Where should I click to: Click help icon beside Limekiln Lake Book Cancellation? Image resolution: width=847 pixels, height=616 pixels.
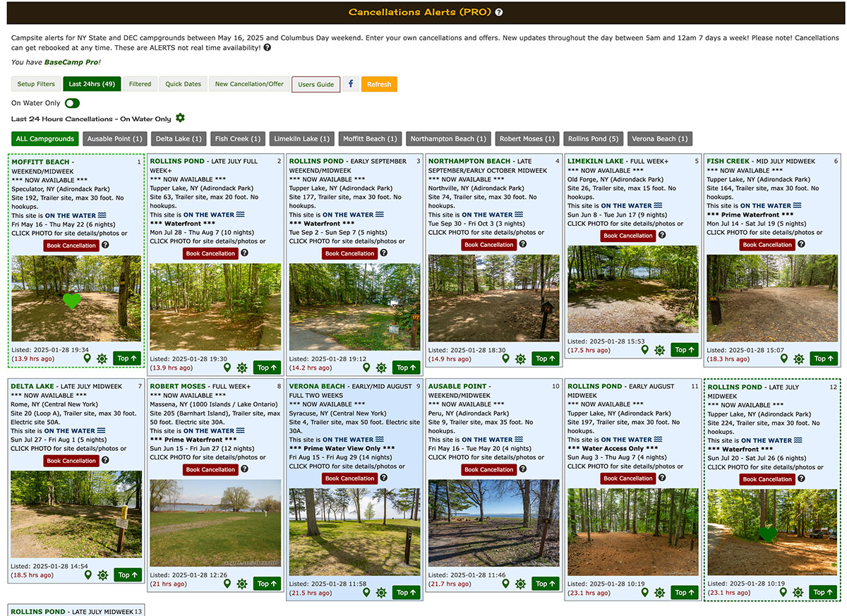pyautogui.click(x=662, y=236)
